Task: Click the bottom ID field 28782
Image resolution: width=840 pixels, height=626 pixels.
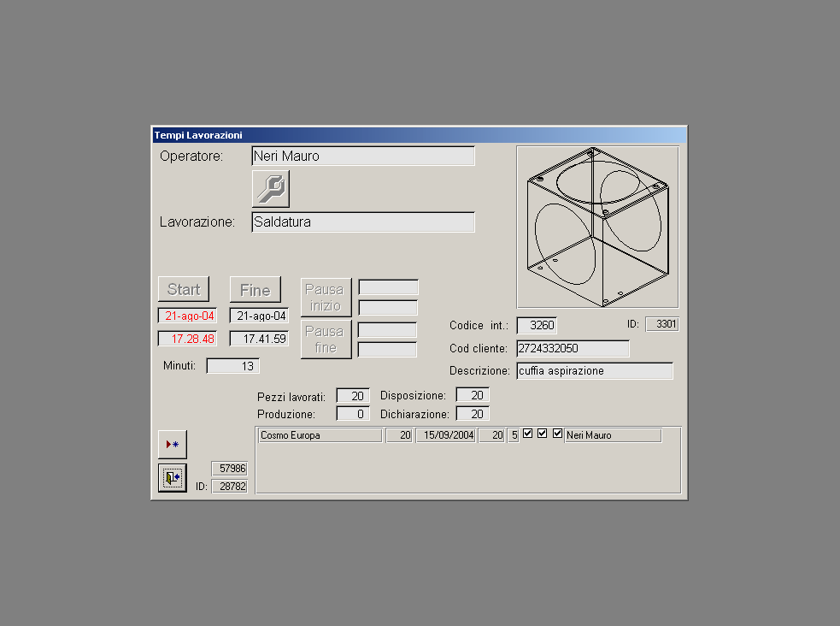Action: 229,486
